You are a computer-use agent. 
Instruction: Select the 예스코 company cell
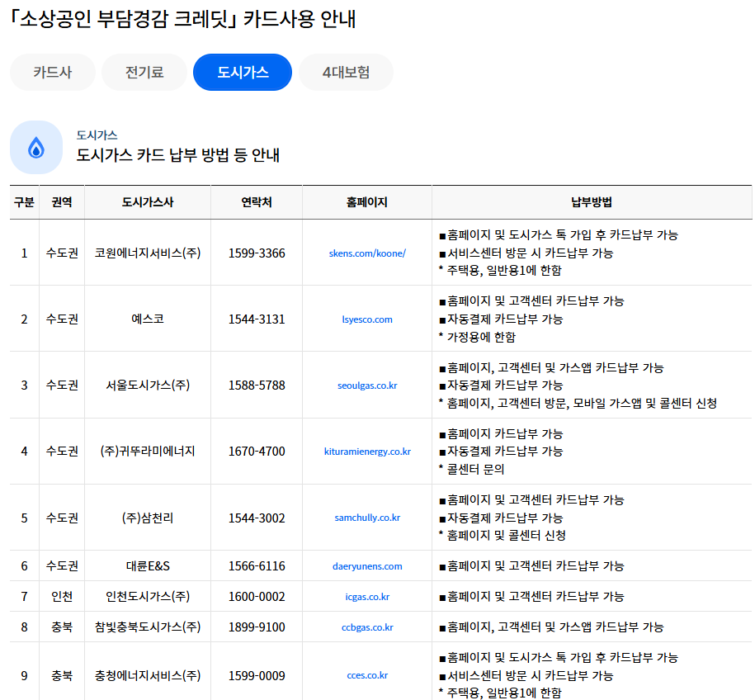(x=148, y=319)
